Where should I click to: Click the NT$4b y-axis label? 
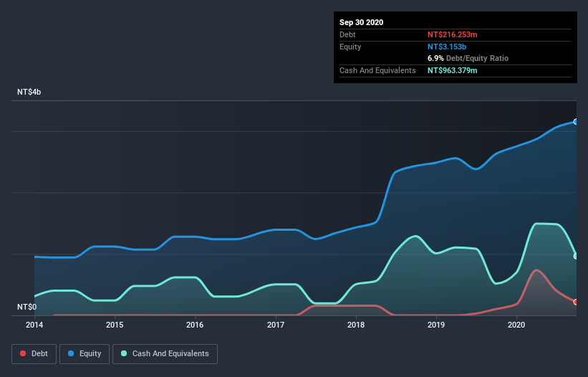[x=29, y=92]
